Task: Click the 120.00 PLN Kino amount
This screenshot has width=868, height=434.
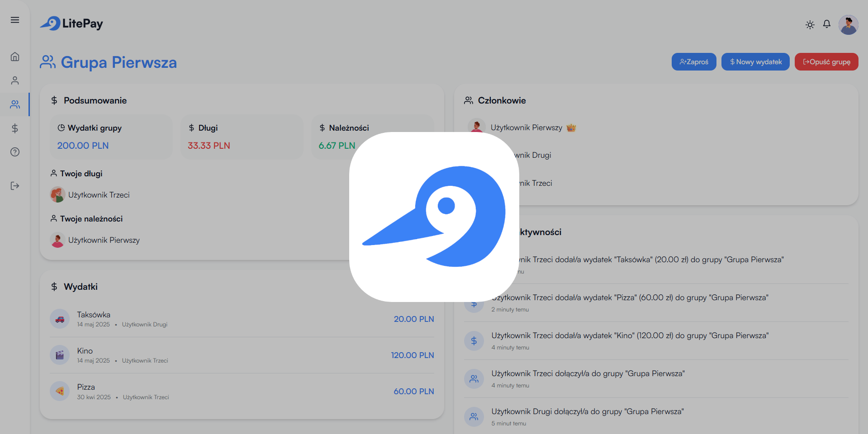Action: pos(413,355)
